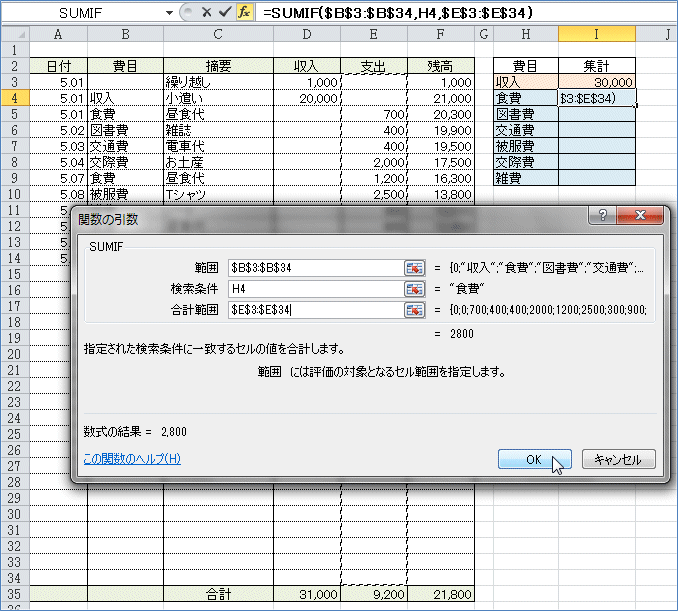Click the cancel X icon in formula bar
The width and height of the screenshot is (678, 611).
205,13
